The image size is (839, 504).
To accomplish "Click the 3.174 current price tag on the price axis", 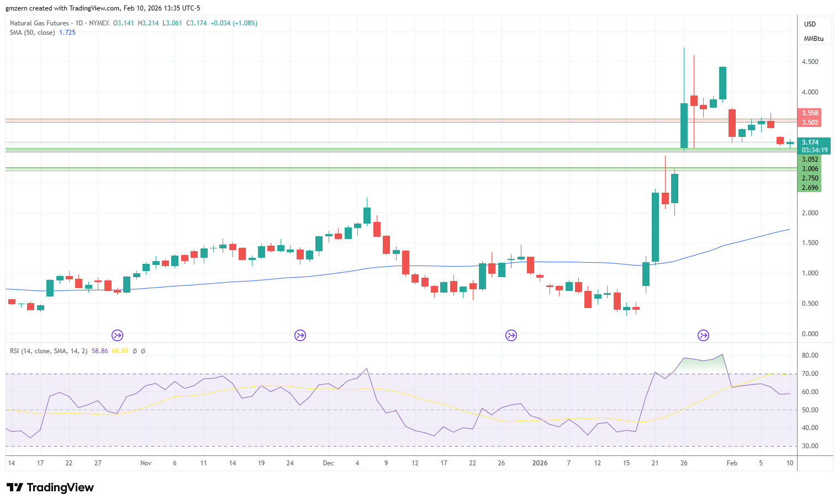I will tap(810, 142).
